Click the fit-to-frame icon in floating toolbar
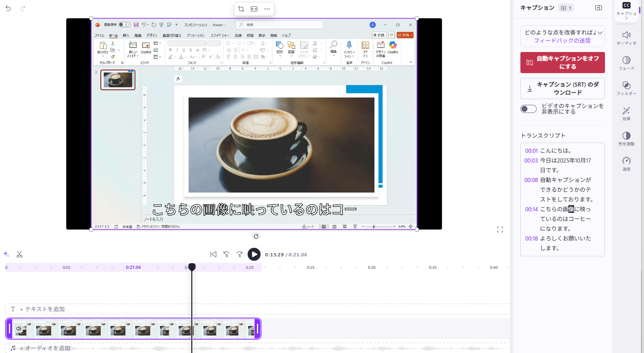The width and height of the screenshot is (644, 353). pos(254,9)
